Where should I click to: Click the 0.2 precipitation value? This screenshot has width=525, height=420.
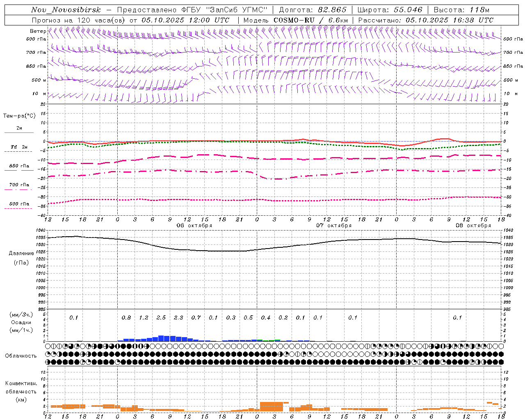(x=283, y=318)
